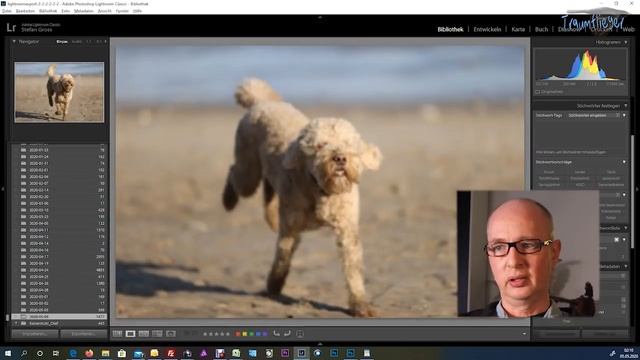This screenshot has width=640, height=360.
Task: Set Navigator zoom to 1:1
Action: pos(89,42)
